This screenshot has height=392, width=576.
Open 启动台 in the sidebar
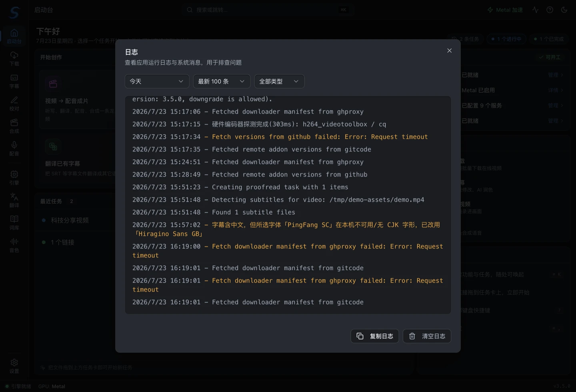[x=14, y=36]
